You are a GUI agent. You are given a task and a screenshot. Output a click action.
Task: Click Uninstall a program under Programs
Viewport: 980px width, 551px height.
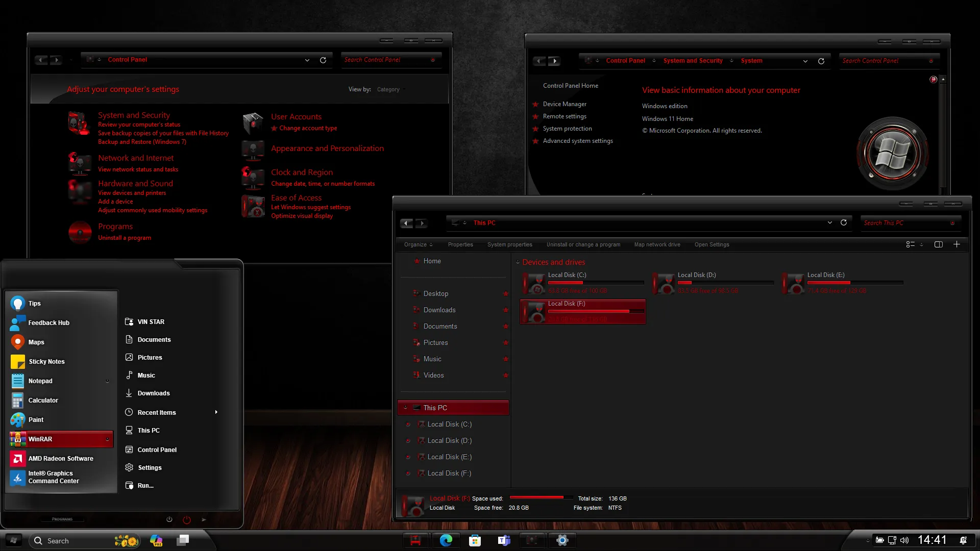[125, 237]
